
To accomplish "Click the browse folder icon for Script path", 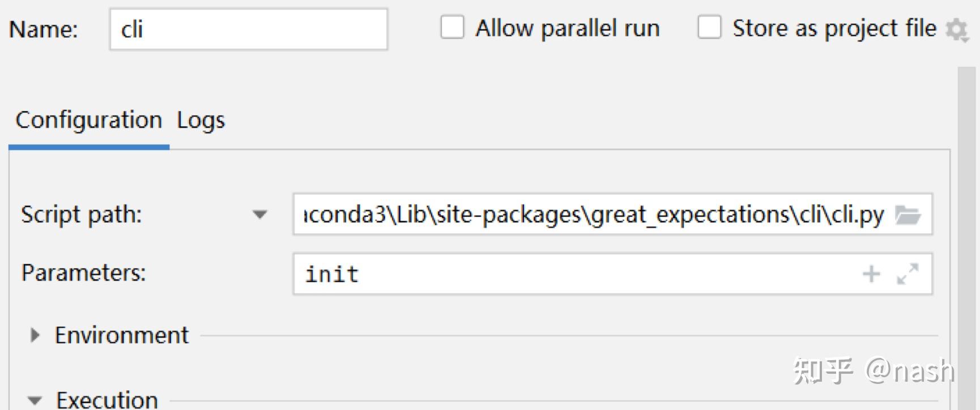I will (x=907, y=215).
